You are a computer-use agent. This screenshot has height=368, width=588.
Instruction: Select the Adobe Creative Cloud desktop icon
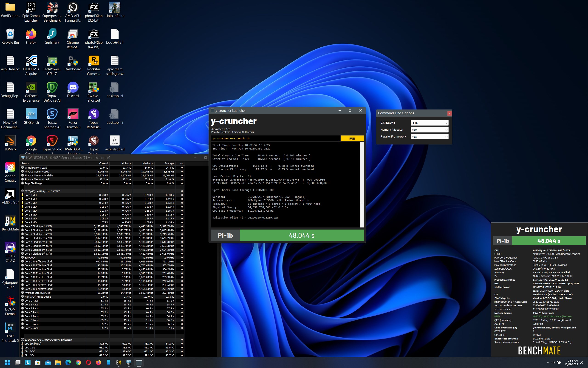point(10,172)
